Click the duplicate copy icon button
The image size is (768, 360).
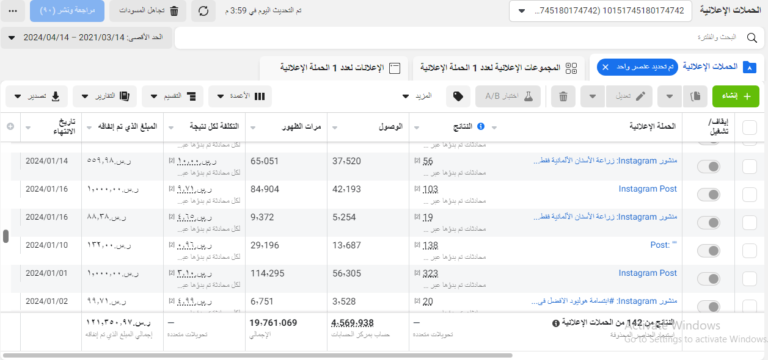tap(695, 96)
